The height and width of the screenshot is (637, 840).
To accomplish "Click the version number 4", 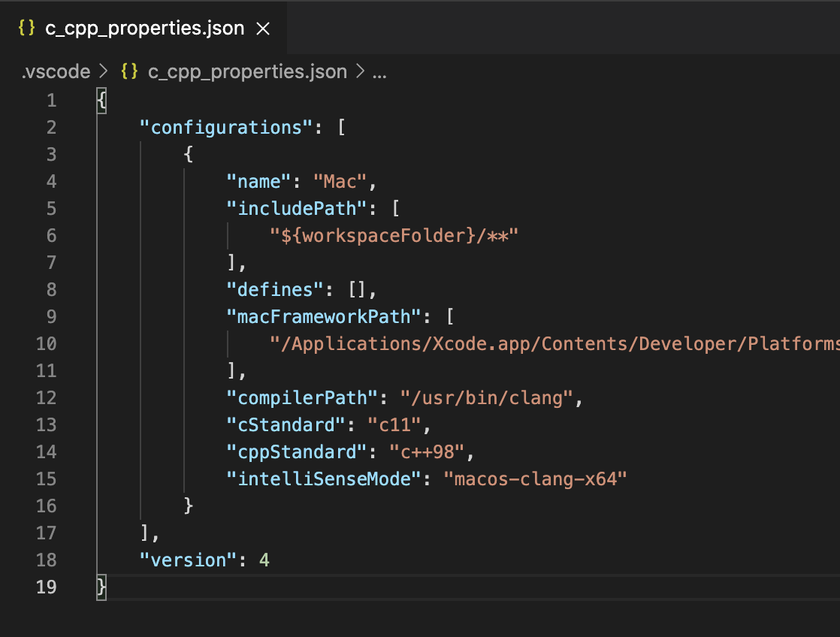I will pos(265,560).
